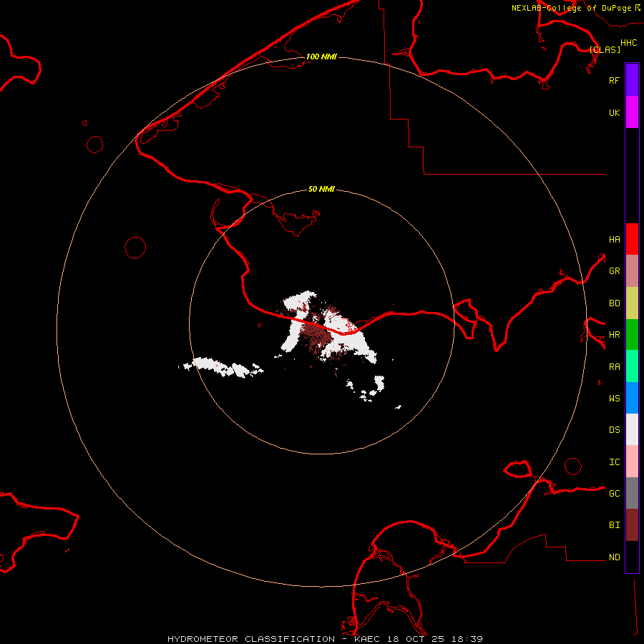Image resolution: width=644 pixels, height=644 pixels.
Task: Click the WS legend label
Action: 614,399
